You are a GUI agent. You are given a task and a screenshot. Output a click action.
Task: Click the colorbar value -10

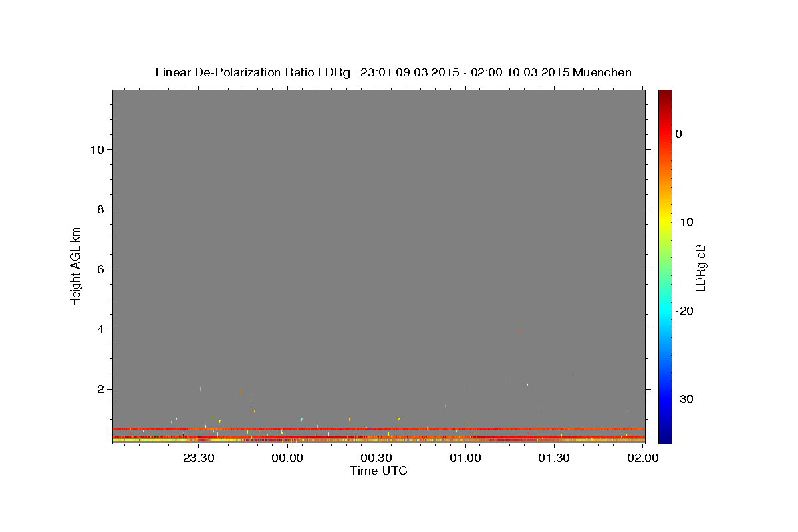pos(685,222)
